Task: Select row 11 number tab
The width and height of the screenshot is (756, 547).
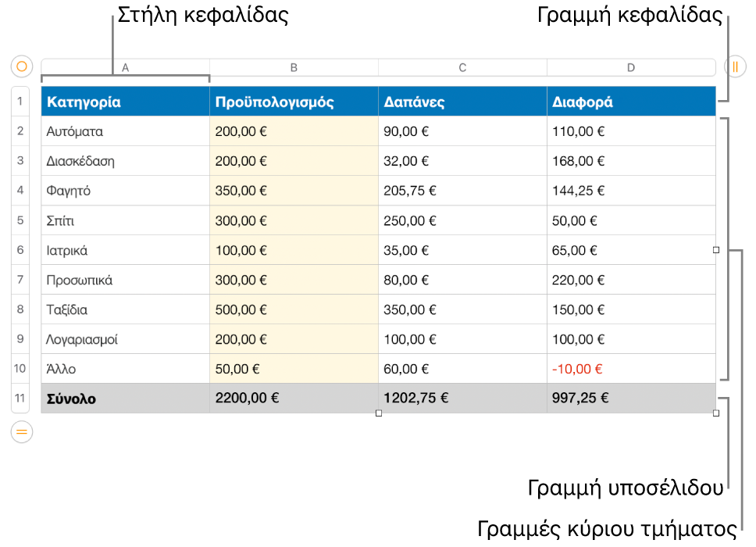Action: point(20,398)
